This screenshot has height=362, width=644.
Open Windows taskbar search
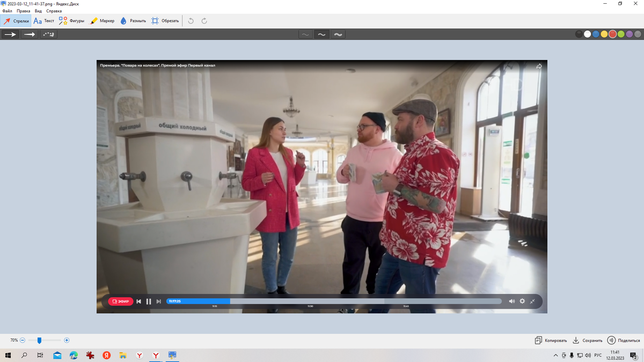coord(24,356)
